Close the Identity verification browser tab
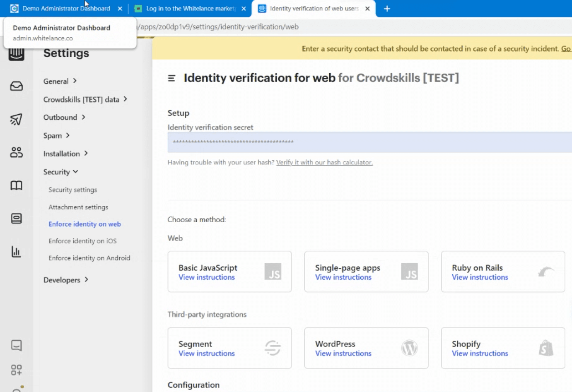Viewport: 572px width, 392px height. (x=367, y=9)
